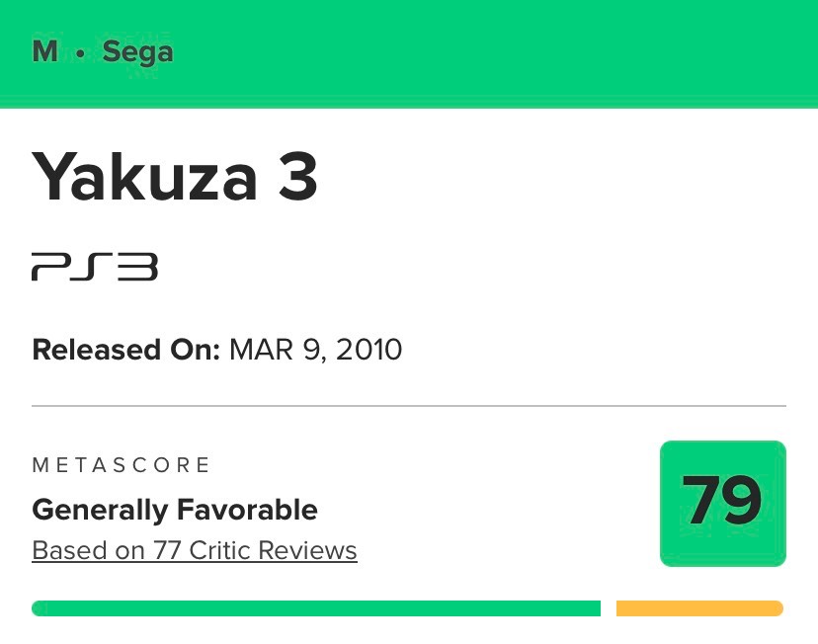Click the green 79 Metascore badge
This screenshot has height=644, width=818.
coord(722,503)
